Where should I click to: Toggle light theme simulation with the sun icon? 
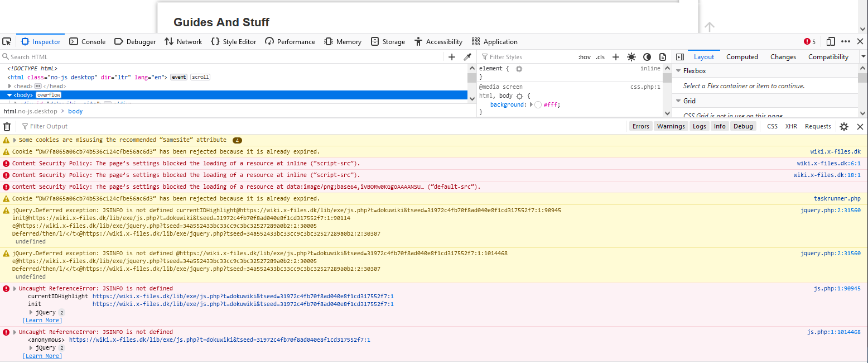(x=631, y=56)
